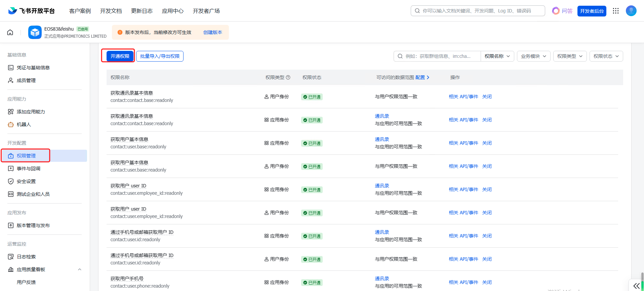Image resolution: width=644 pixels, height=291 pixels.
Task: Open the 权限名称 search-type dropdown
Action: [497, 56]
